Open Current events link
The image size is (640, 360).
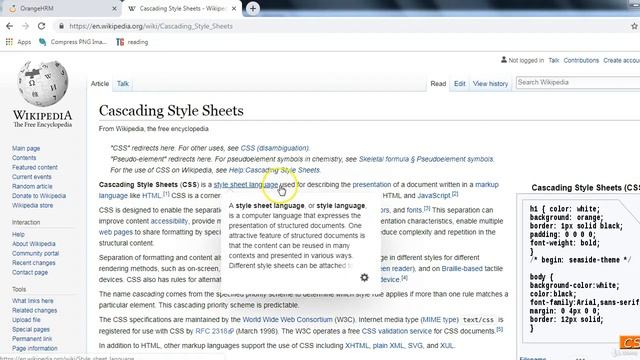tap(32, 177)
